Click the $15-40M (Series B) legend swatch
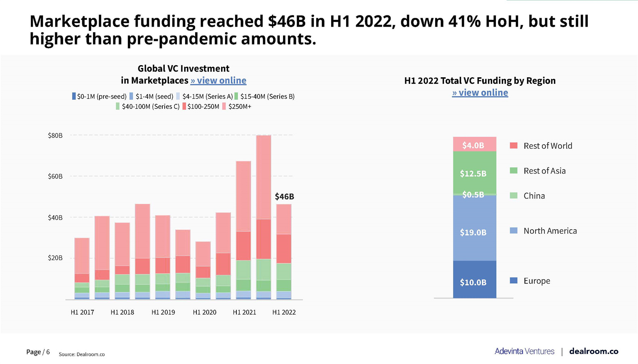 pos(236,96)
